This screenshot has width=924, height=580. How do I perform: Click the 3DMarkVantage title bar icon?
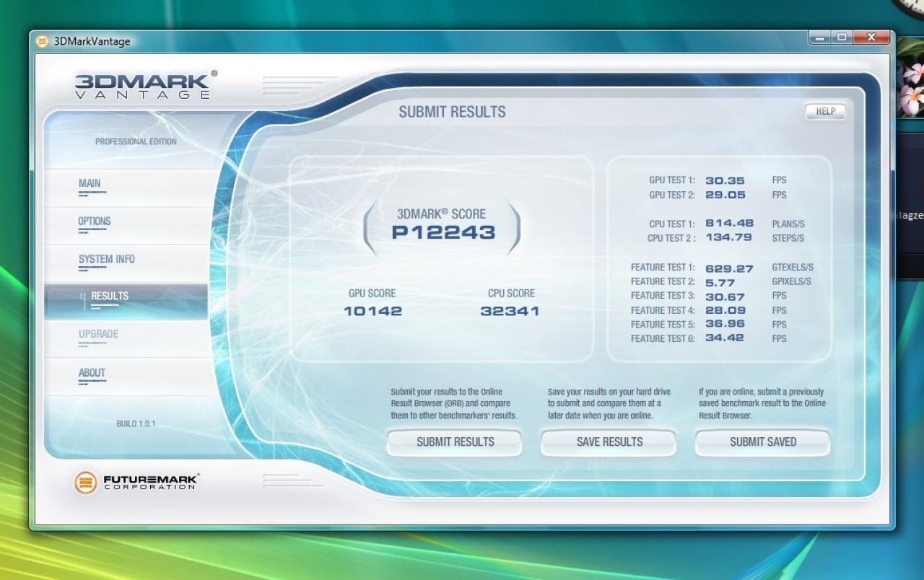43,41
